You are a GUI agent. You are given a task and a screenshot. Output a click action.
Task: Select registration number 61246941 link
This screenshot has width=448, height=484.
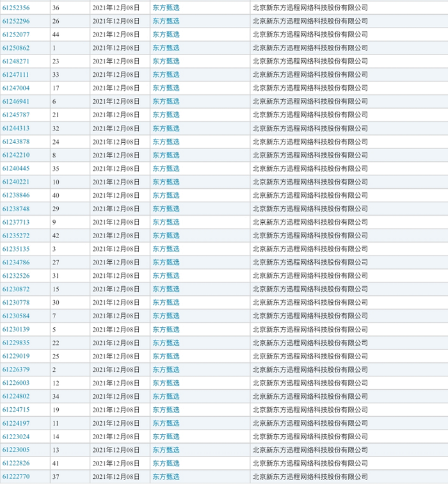point(15,102)
